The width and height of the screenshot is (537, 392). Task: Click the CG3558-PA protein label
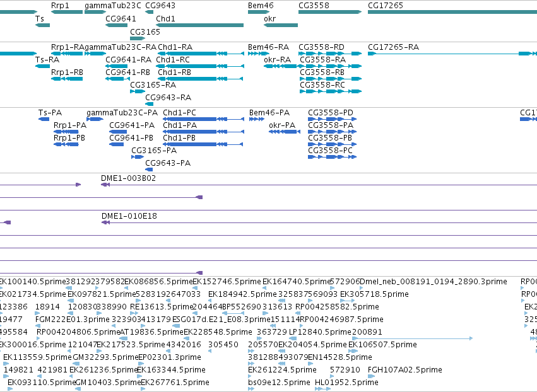pos(331,125)
